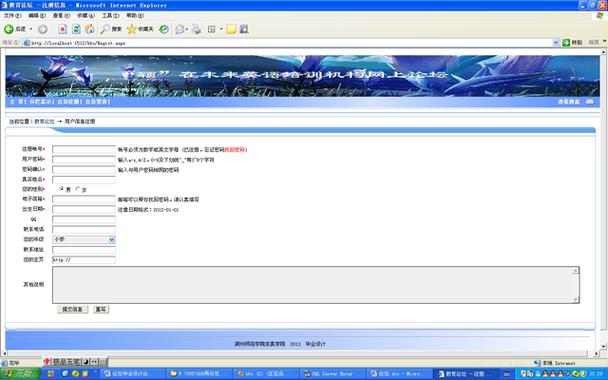Open the 帮助 (Help) menu
This screenshot has width=608, height=380.
click(135, 16)
